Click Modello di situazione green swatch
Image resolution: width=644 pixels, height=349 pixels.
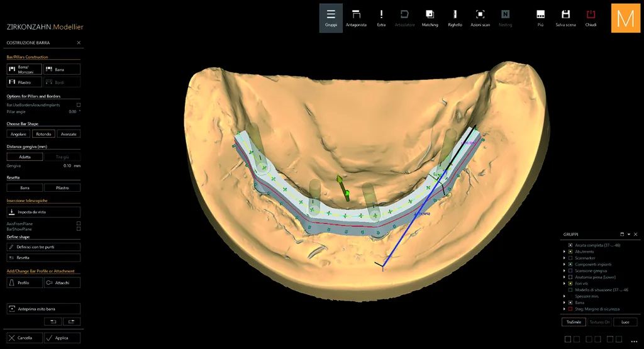point(570,290)
